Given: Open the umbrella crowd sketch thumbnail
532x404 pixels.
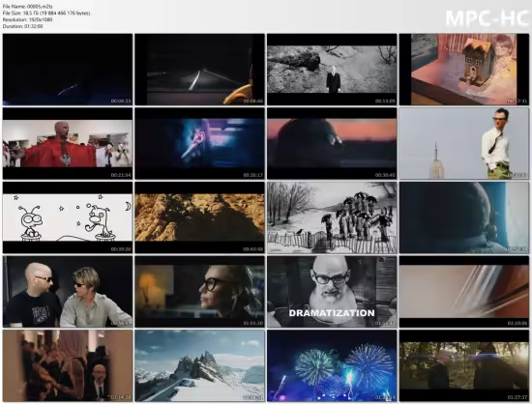Looking at the screenshot, I should [332, 217].
